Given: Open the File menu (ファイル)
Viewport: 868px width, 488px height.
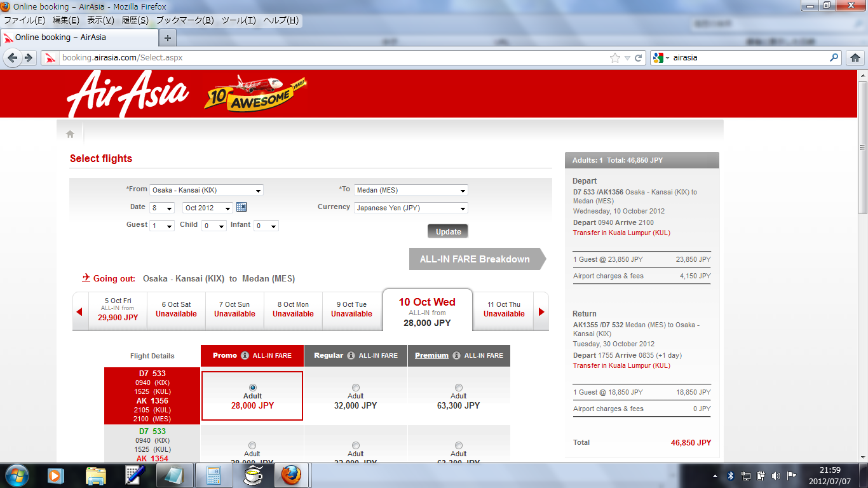Looking at the screenshot, I should tap(25, 20).
